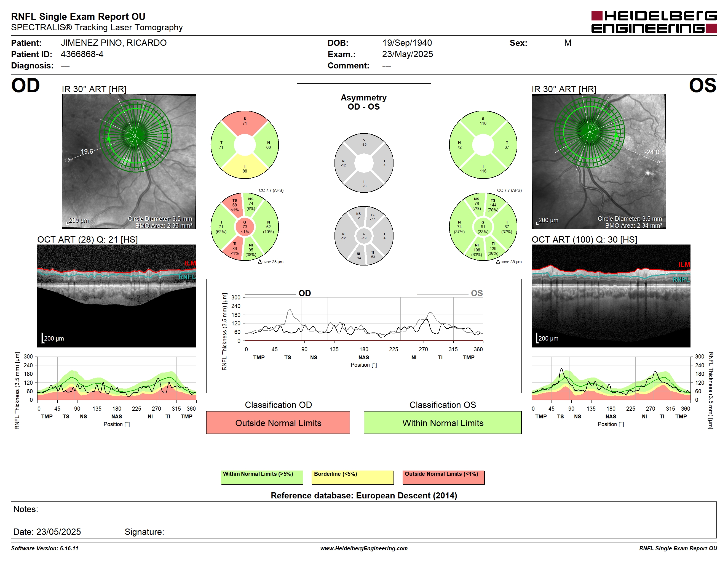Click the OD NI sector 95 (38%)
The height and width of the screenshot is (563, 728).
pyautogui.click(x=251, y=250)
